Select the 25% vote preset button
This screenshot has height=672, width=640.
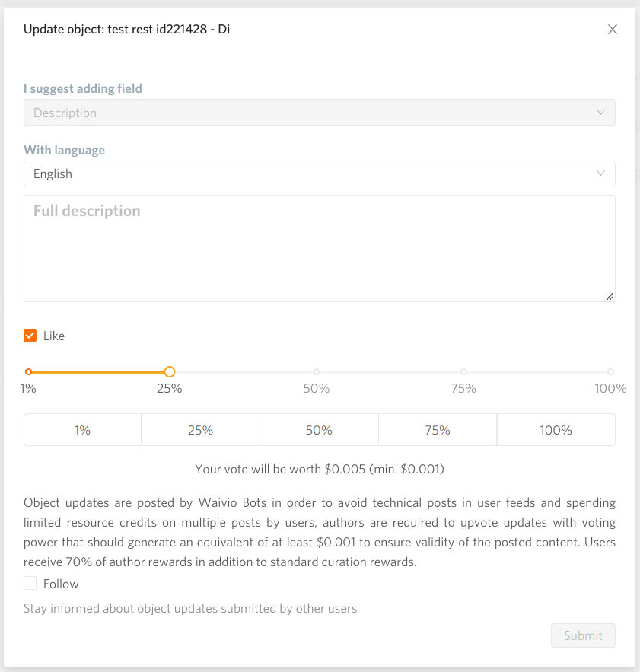tap(200, 430)
